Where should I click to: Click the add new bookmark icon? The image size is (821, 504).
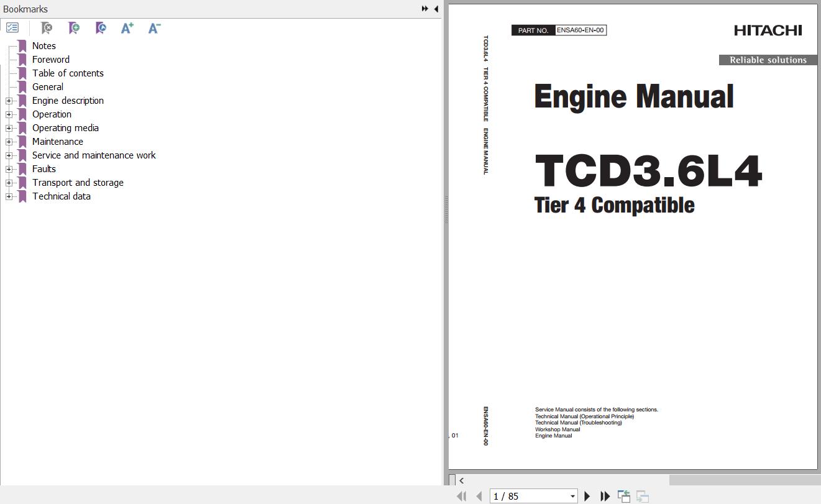74,28
